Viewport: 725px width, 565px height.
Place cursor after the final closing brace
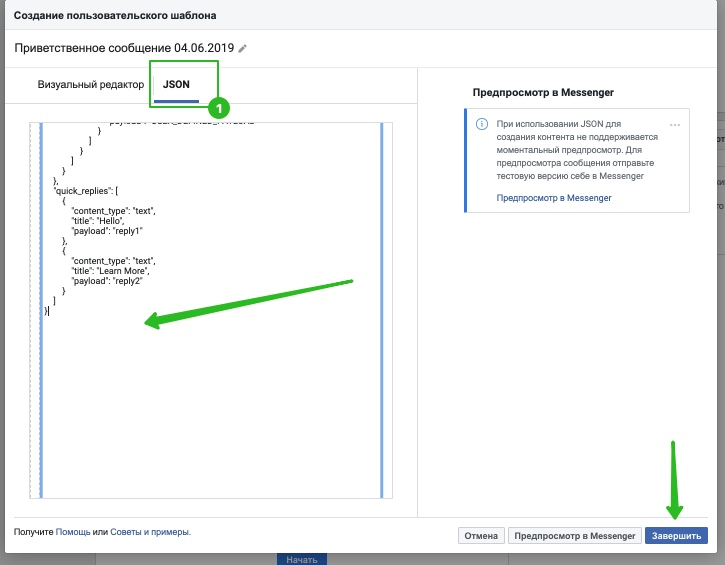49,311
